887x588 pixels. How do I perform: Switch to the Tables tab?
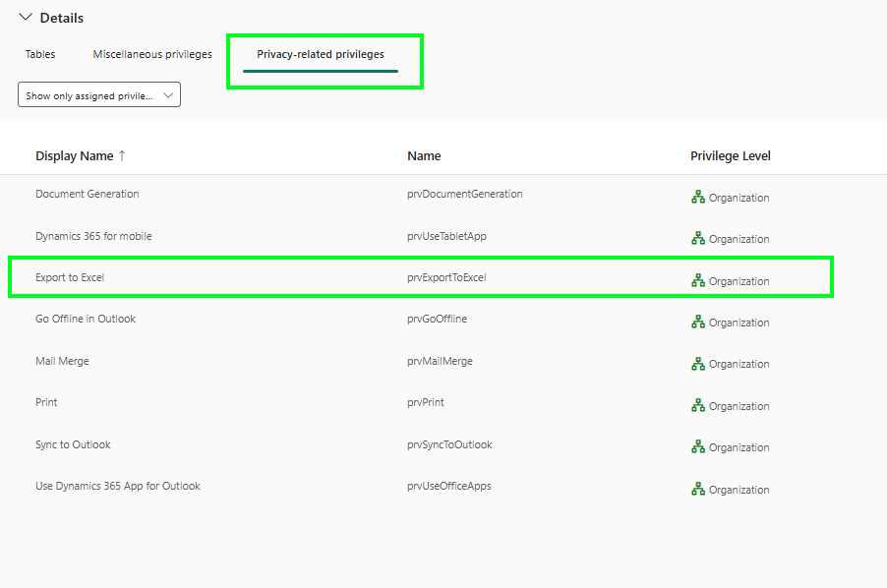(40, 54)
